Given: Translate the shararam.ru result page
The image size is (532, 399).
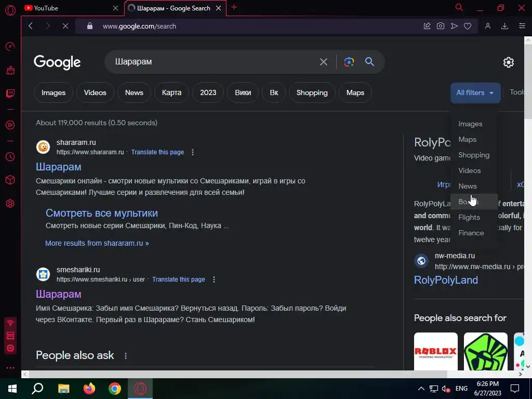Looking at the screenshot, I should [157, 152].
